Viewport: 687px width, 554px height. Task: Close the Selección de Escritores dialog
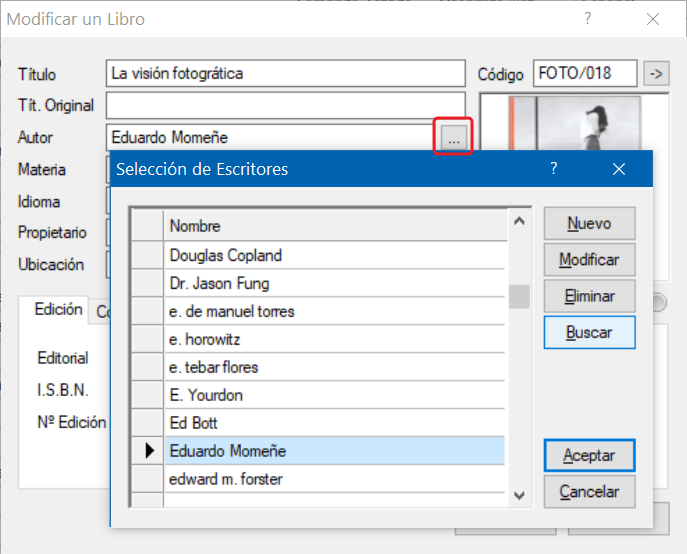(x=619, y=169)
